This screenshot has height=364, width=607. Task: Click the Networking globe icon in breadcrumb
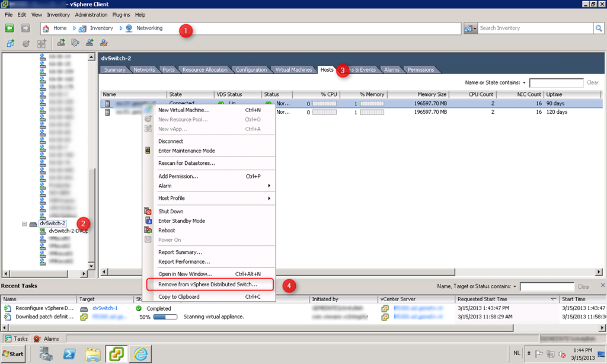(x=129, y=28)
